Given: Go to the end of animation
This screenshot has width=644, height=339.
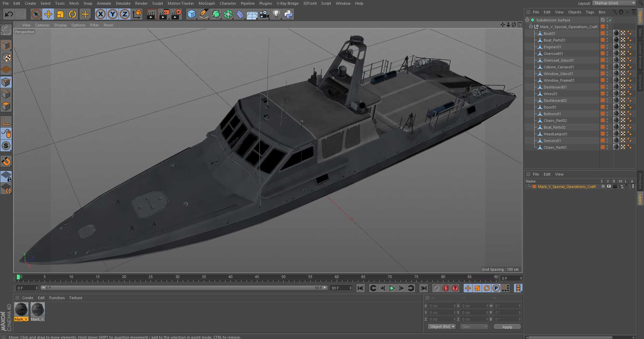Looking at the screenshot, I should (x=424, y=288).
